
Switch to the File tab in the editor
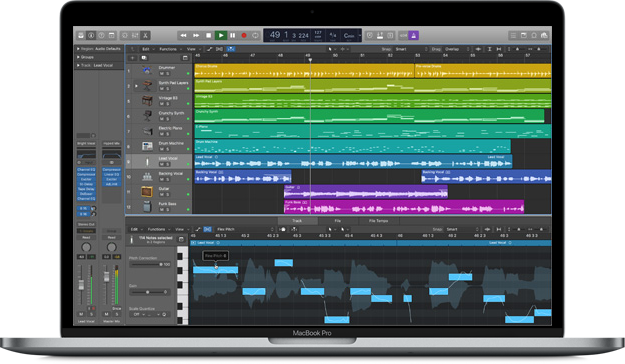[x=338, y=220]
